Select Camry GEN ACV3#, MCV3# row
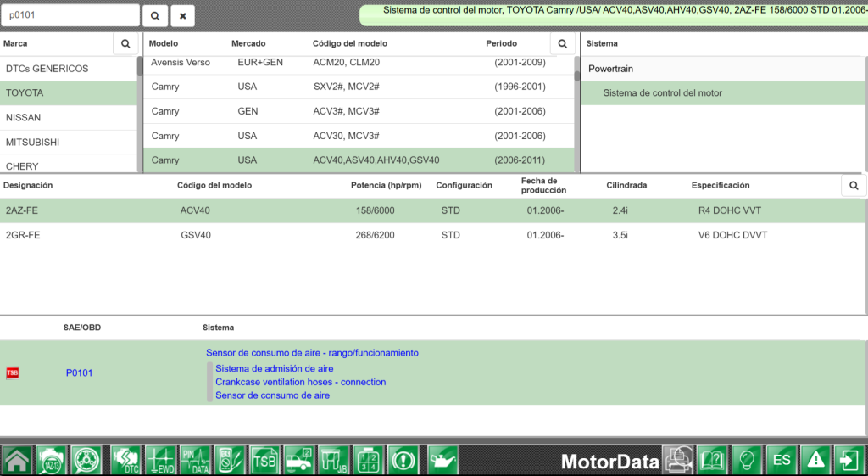 point(359,111)
